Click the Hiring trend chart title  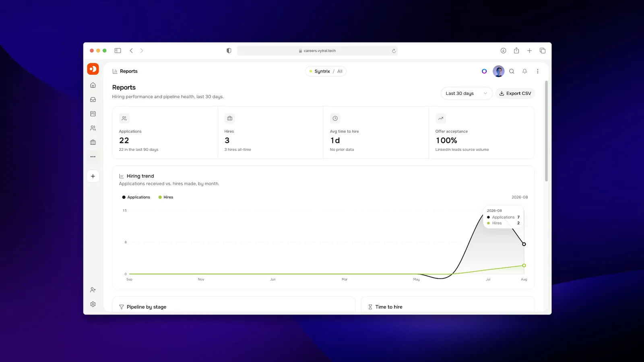coord(140,176)
